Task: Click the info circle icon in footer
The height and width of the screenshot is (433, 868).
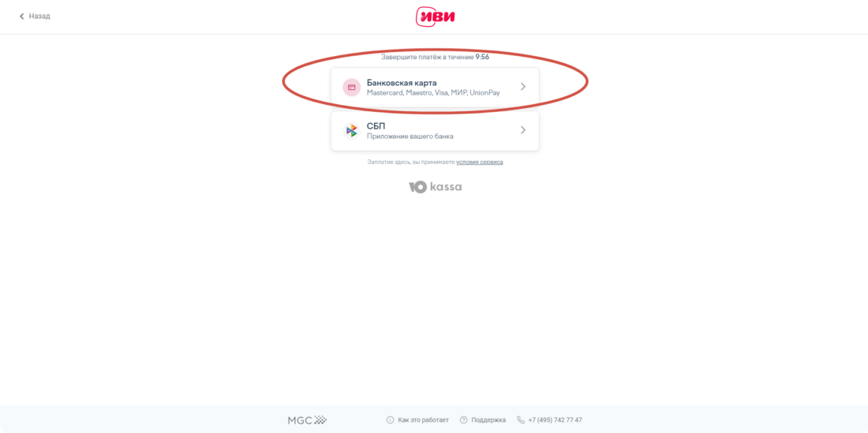Action: point(390,420)
